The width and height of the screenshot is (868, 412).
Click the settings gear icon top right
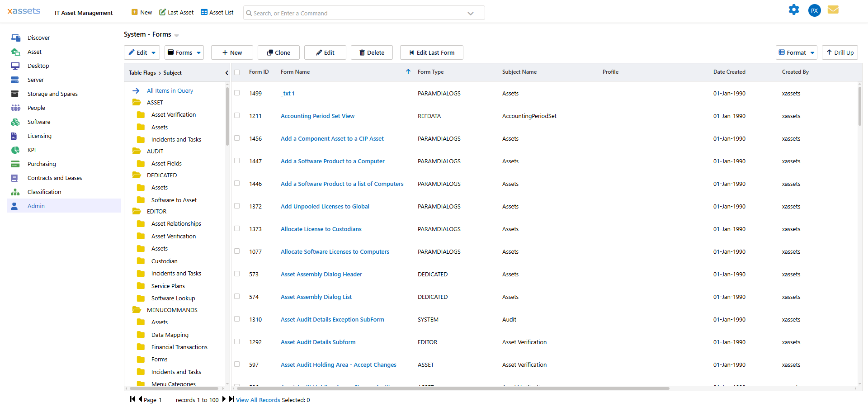794,9
